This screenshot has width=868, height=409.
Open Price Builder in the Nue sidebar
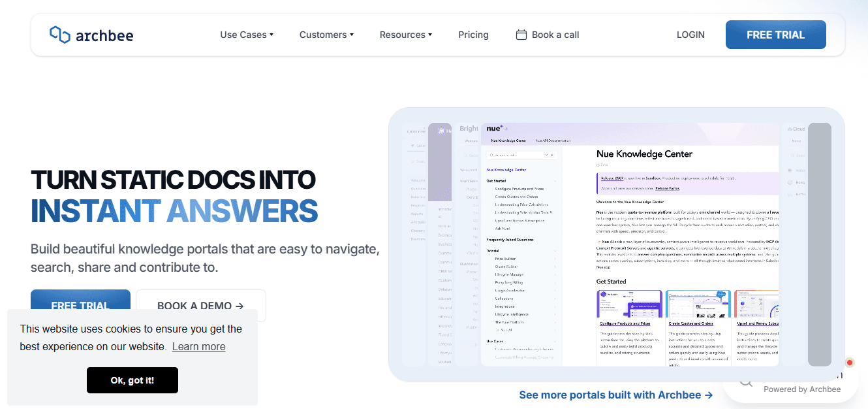[x=505, y=259]
